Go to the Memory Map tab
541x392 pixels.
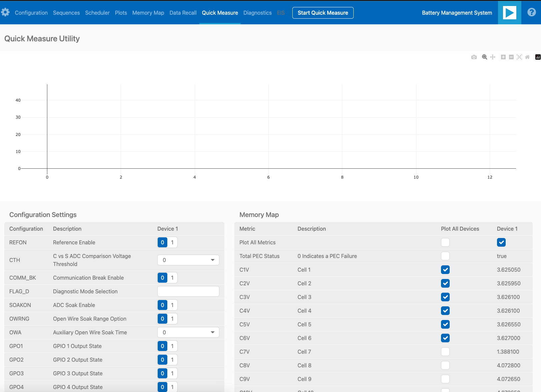148,13
